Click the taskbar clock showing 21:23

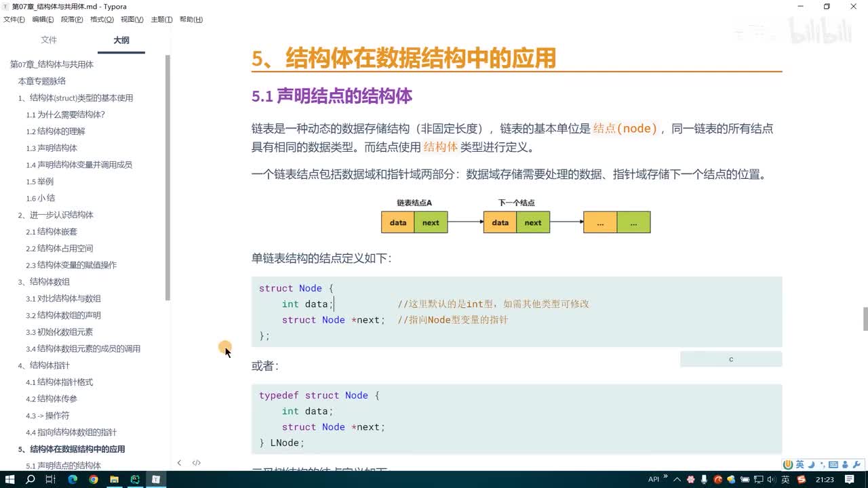coord(825,479)
